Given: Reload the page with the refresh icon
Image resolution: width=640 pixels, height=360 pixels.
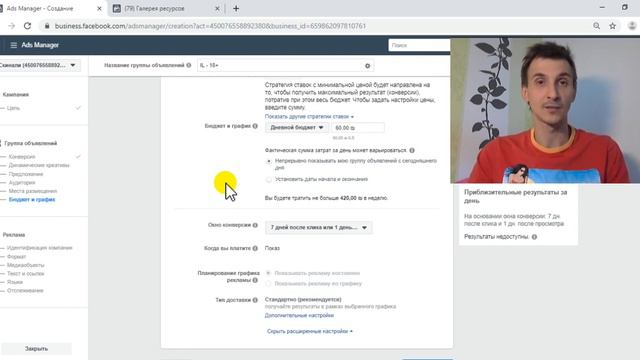Looking at the screenshot, I should (x=27, y=26).
